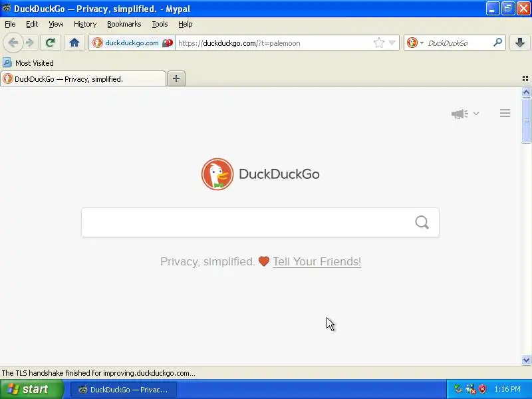Open the Edit menu
The image size is (532, 399).
[32, 24]
